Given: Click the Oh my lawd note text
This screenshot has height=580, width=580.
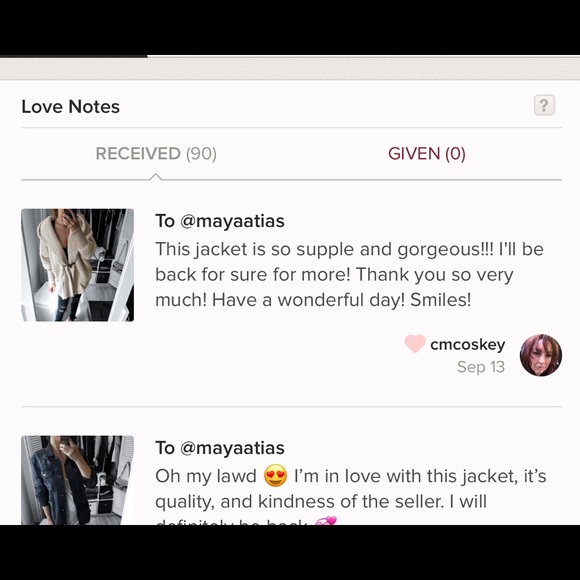Looking at the screenshot, I should [x=351, y=488].
